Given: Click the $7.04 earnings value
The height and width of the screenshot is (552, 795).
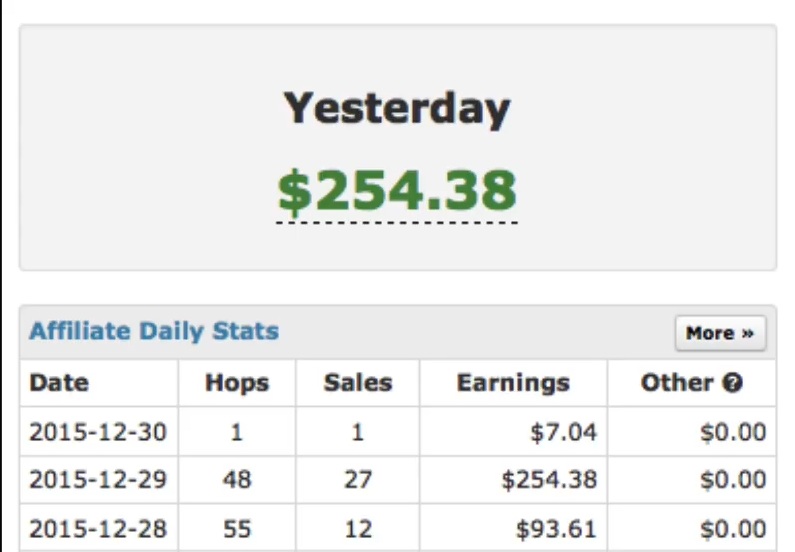Looking at the screenshot, I should pos(564,432).
